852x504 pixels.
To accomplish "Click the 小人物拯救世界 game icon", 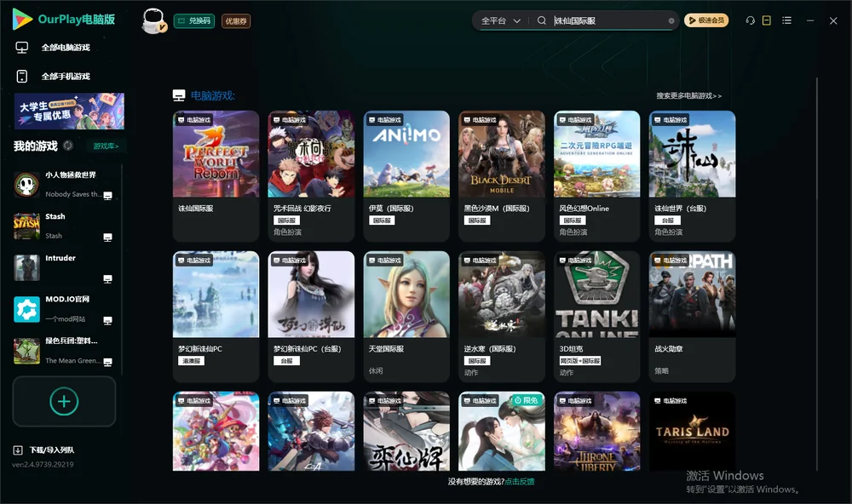I will (26, 185).
